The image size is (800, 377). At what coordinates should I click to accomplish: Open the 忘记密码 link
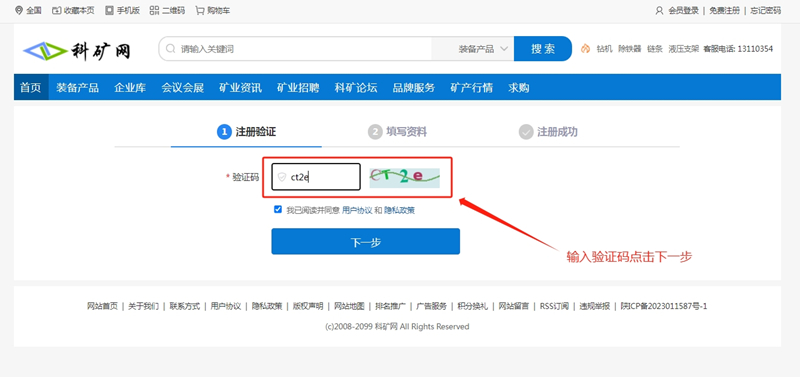765,10
